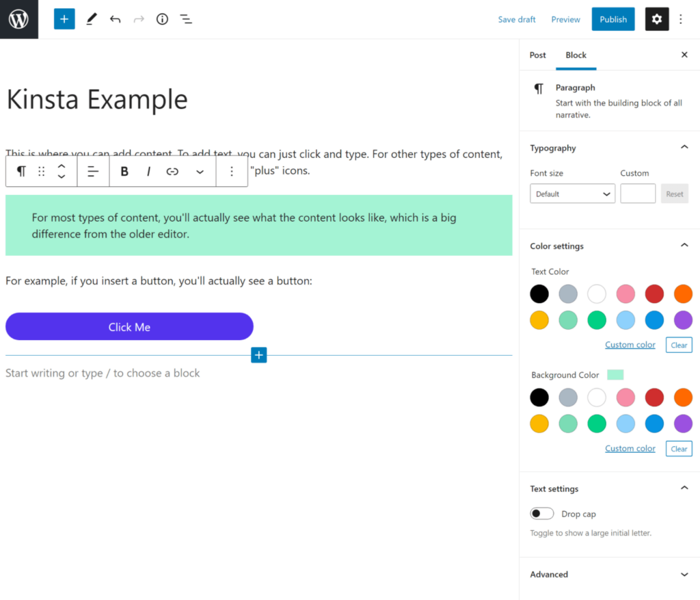Open the more rich text controls chevron
700x600 pixels.
[x=200, y=171]
